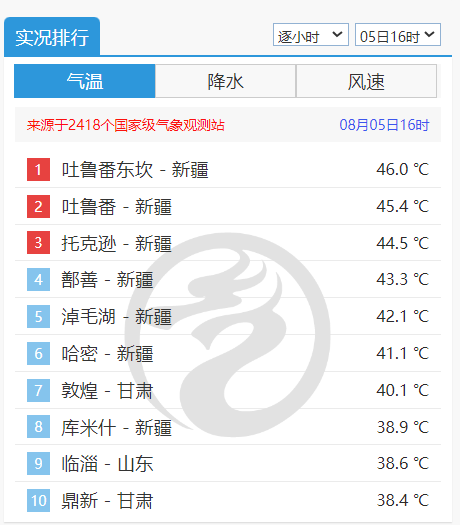The height and width of the screenshot is (525, 460).
Task: Click the rank 10 blue badge
Action: tap(39, 501)
